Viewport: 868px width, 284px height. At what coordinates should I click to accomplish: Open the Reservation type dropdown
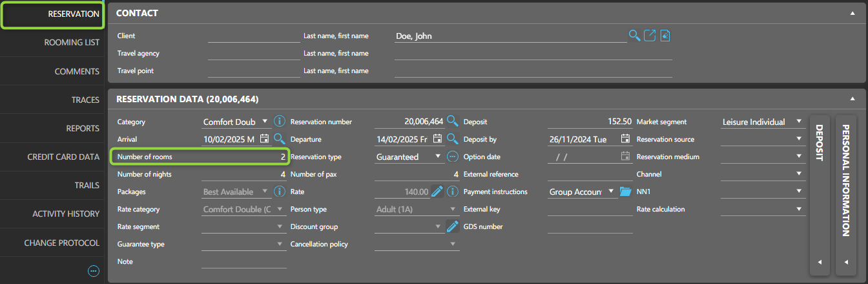[x=439, y=157]
